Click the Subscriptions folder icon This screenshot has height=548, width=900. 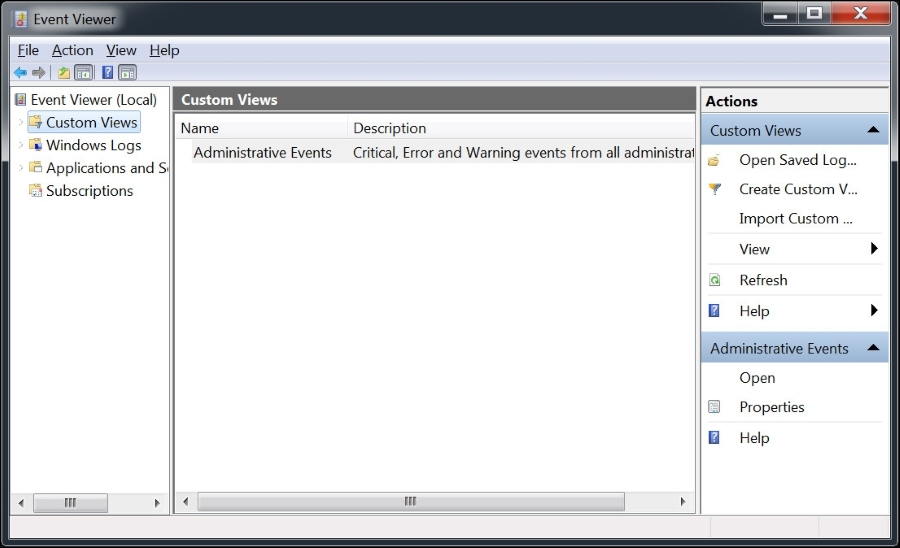click(x=36, y=190)
